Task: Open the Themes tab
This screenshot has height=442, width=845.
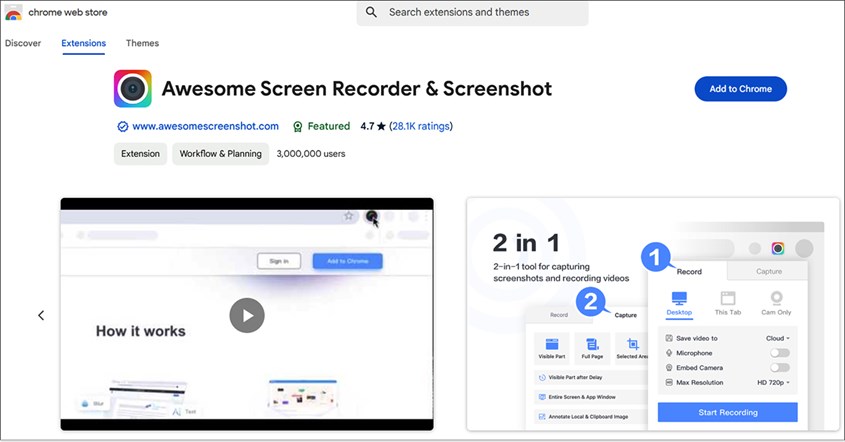Action: click(142, 43)
